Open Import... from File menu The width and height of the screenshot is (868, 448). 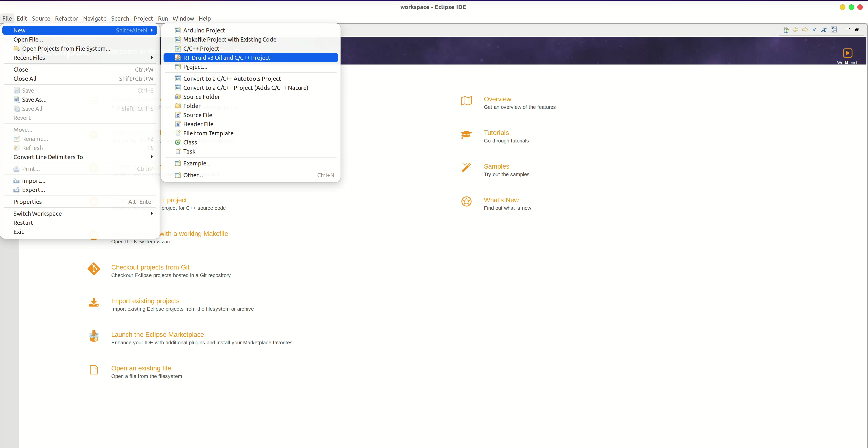point(80,181)
